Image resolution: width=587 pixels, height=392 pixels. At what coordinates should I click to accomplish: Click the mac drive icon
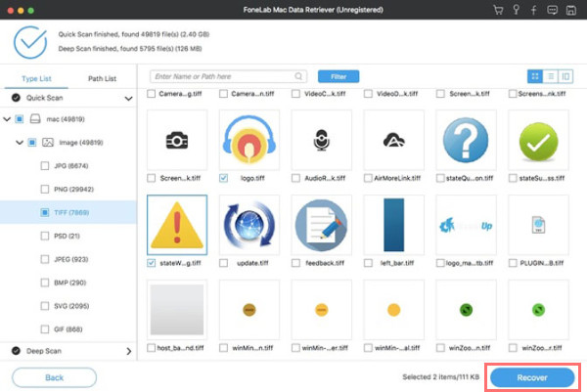tap(35, 119)
